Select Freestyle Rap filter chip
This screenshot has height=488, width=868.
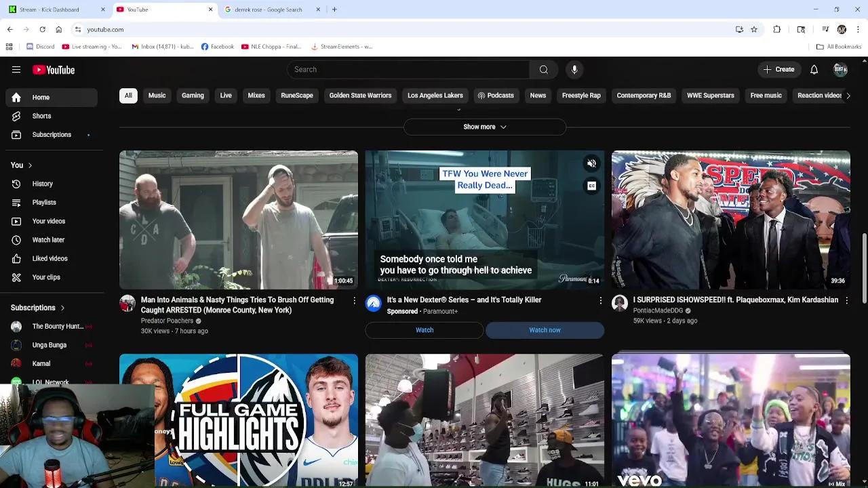click(x=581, y=96)
